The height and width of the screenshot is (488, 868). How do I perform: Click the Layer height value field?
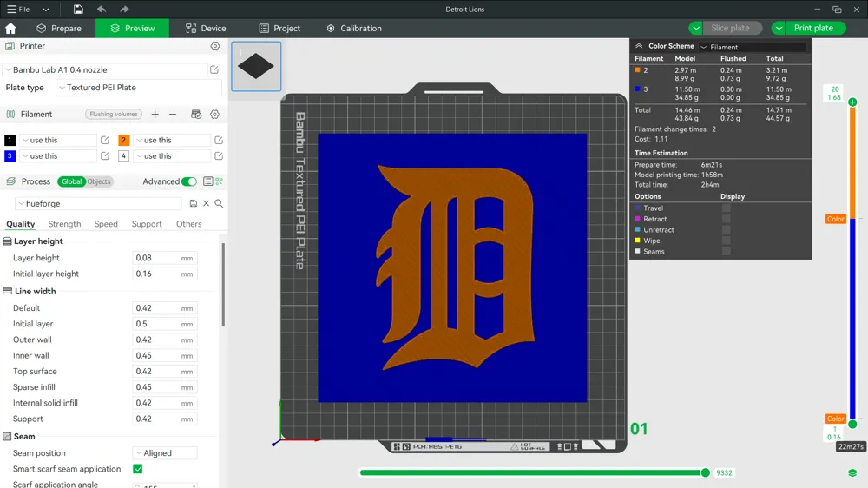pos(164,258)
